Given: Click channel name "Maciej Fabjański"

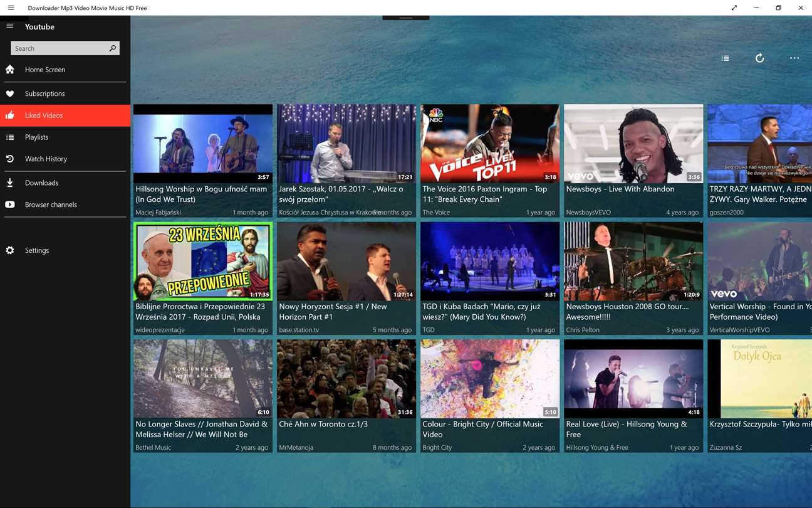Looking at the screenshot, I should click(x=158, y=213).
